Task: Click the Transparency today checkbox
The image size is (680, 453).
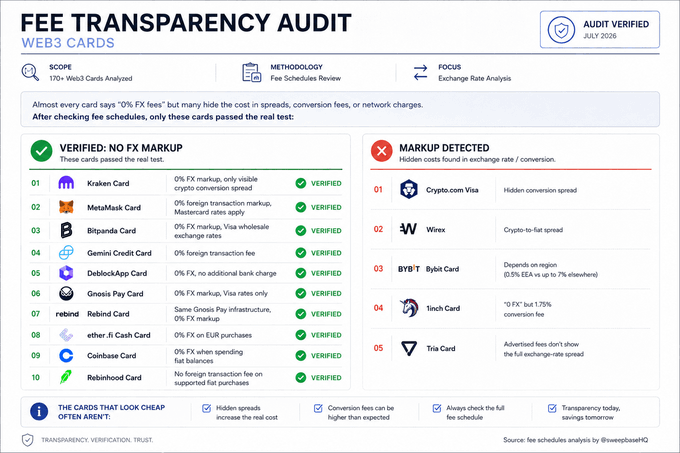Action: point(552,408)
